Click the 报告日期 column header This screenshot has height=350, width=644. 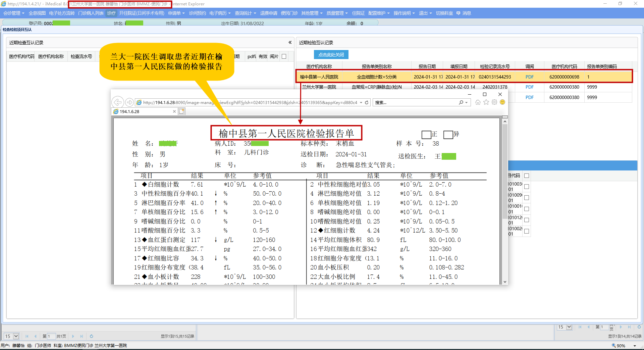click(x=427, y=66)
